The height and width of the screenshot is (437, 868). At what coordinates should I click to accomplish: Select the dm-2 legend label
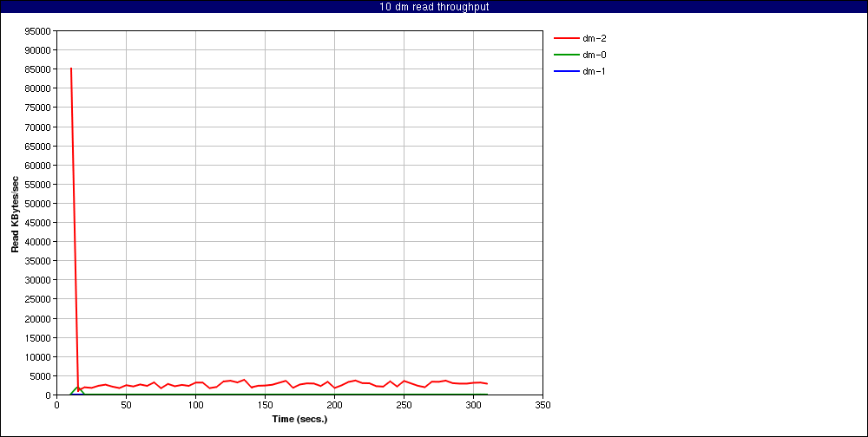point(594,39)
